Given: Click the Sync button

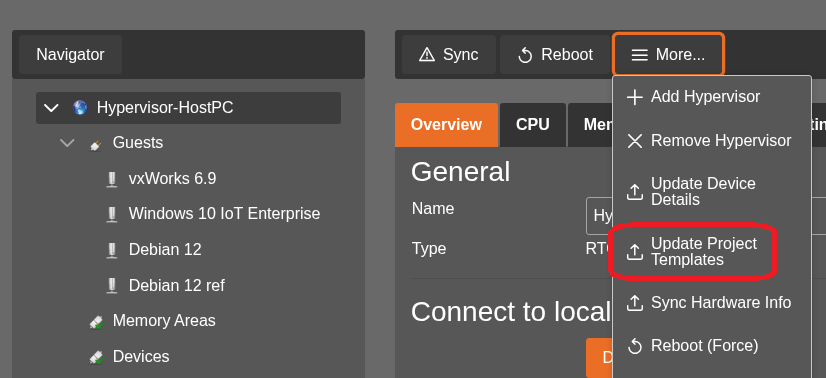Looking at the screenshot, I should click(449, 55).
